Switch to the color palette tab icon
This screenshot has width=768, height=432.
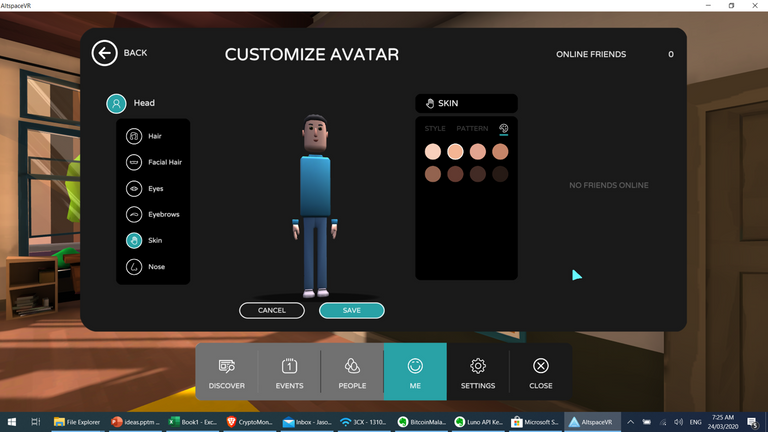[x=504, y=128]
